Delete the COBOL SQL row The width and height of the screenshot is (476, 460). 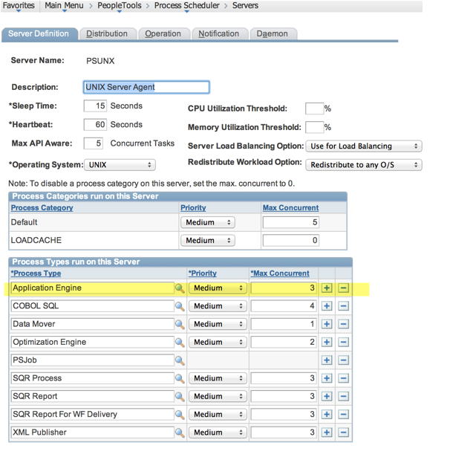343,306
